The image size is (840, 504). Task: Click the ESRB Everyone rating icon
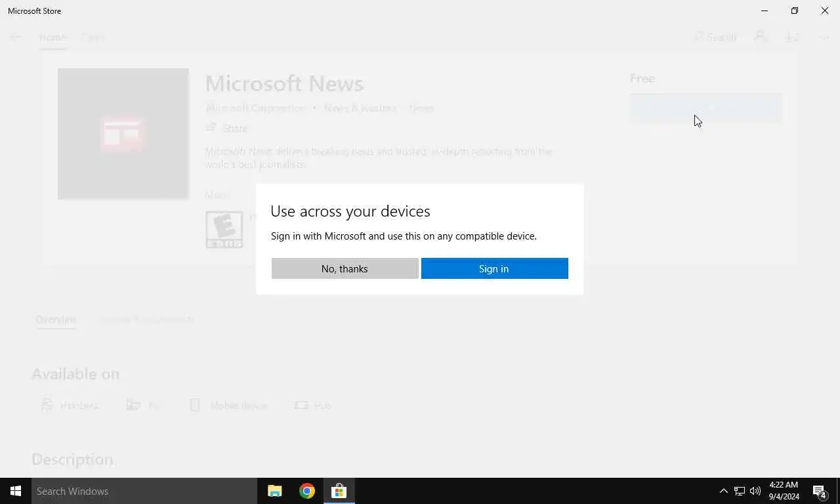click(224, 229)
